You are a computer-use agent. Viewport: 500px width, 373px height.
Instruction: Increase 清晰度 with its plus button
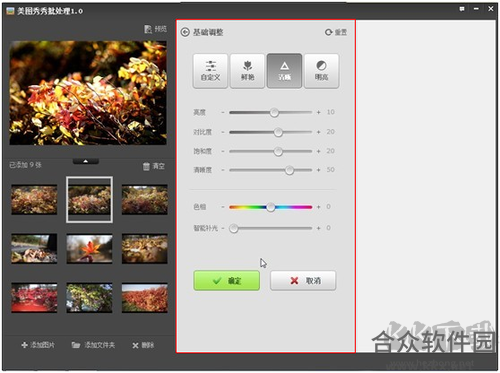(319, 170)
